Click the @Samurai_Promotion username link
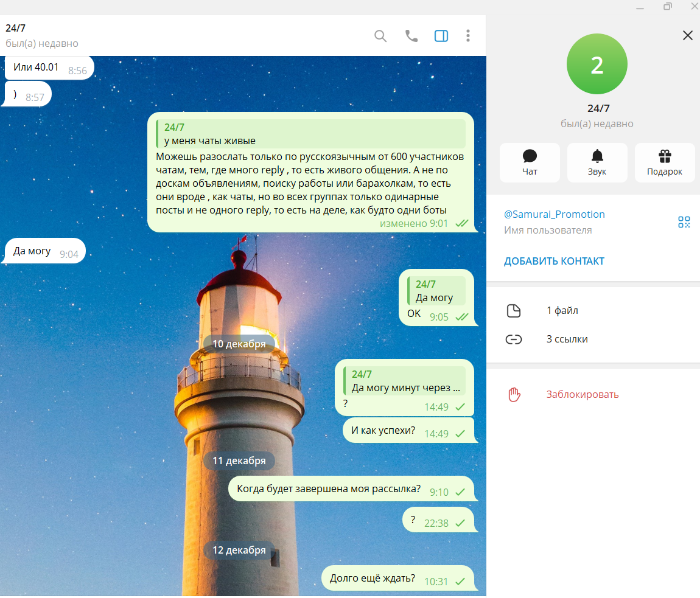This screenshot has height=598, width=700. (x=554, y=214)
